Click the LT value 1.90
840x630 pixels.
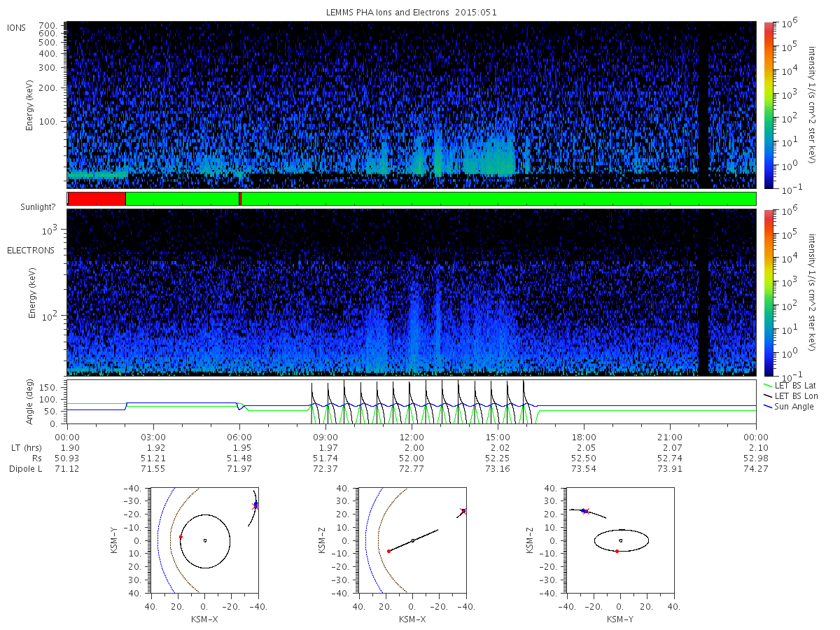point(67,447)
